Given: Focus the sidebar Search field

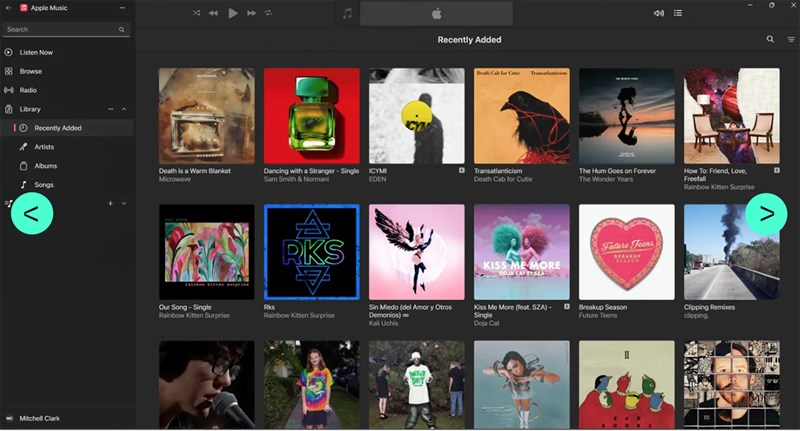Looking at the screenshot, I should coord(66,30).
